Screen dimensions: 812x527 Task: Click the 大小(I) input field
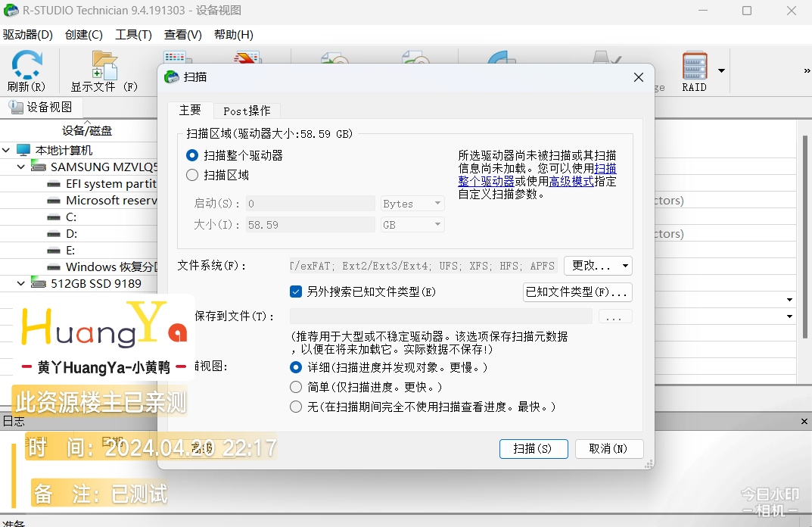coord(310,225)
